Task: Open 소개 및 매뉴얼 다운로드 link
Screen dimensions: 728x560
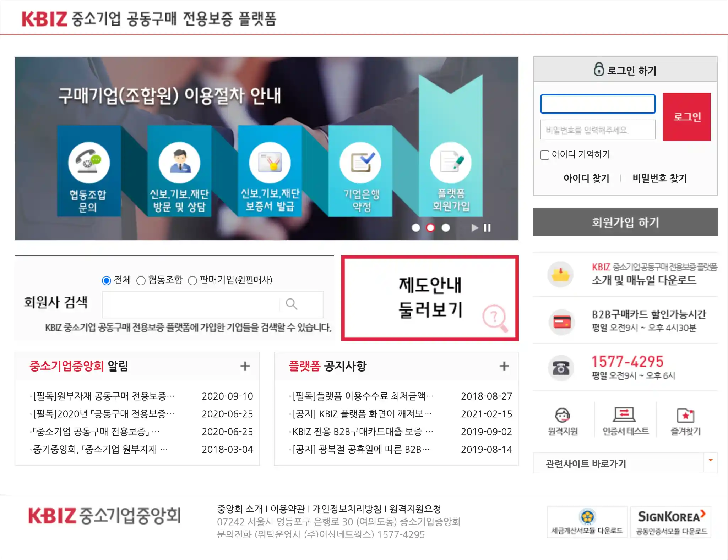Action: tap(644, 280)
